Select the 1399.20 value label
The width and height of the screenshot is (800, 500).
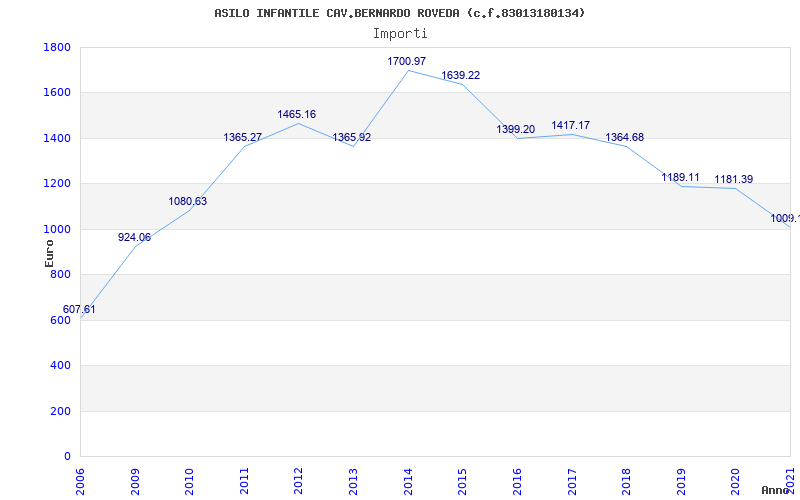[516, 130]
